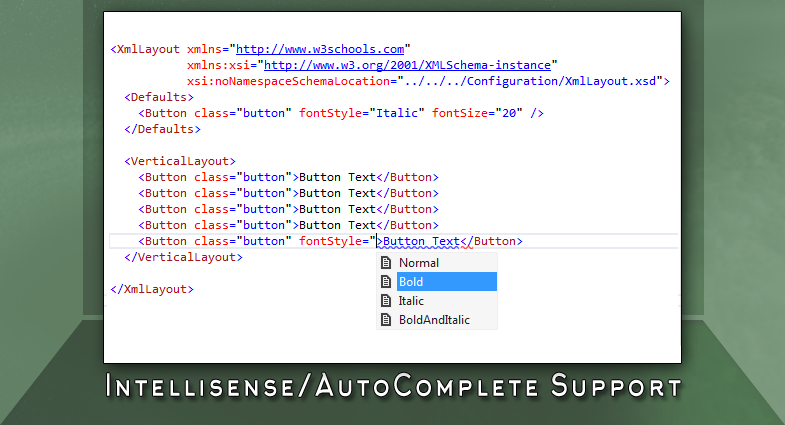Click the XmlLayout.xsd path value

pyautogui.click(x=530, y=81)
